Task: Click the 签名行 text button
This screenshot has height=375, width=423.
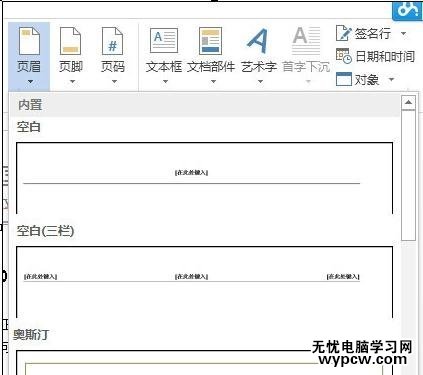Action: [x=373, y=33]
